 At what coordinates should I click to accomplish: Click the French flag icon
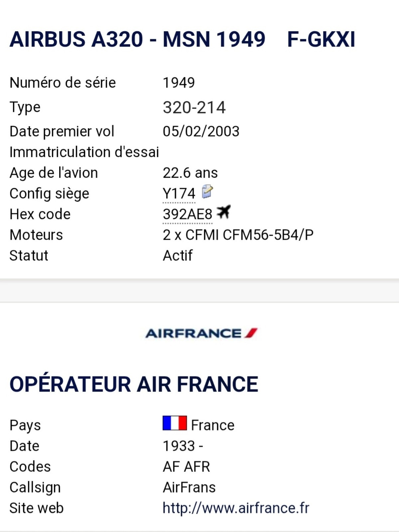[175, 423]
